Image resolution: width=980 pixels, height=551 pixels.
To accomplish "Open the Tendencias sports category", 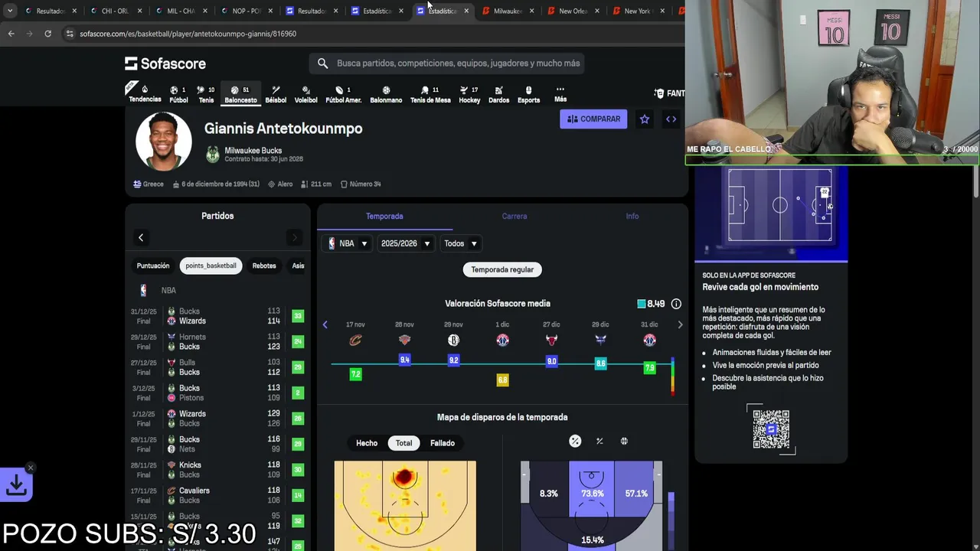I will click(145, 94).
